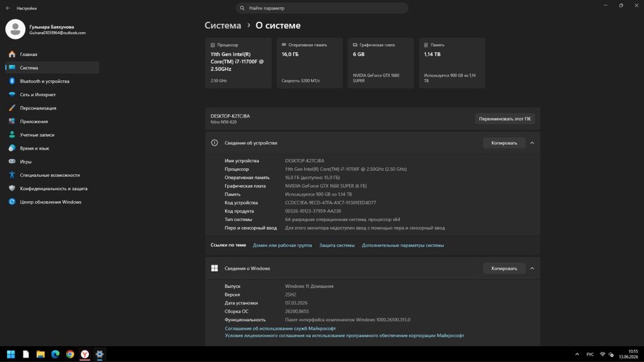Click the Учетные записи icon
The height and width of the screenshot is (362, 644).
(12, 135)
